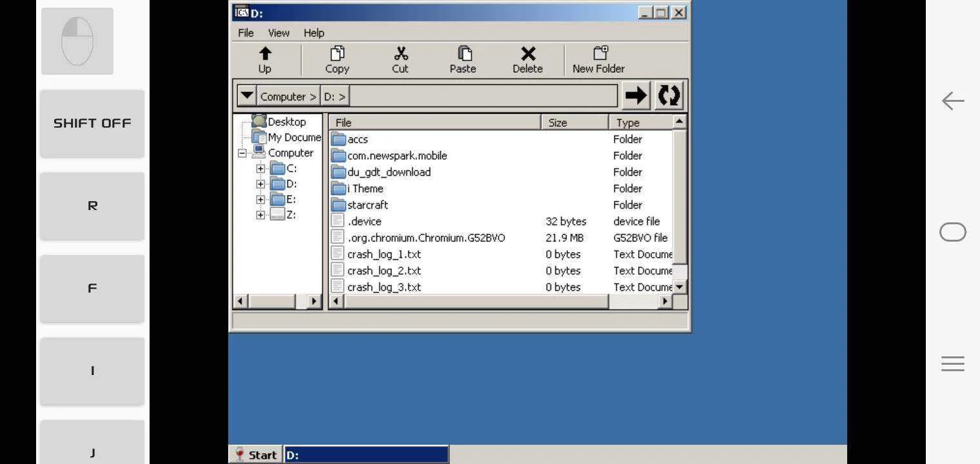Image resolution: width=980 pixels, height=464 pixels.
Task: Select crash_log_1.txt file
Action: (384, 255)
